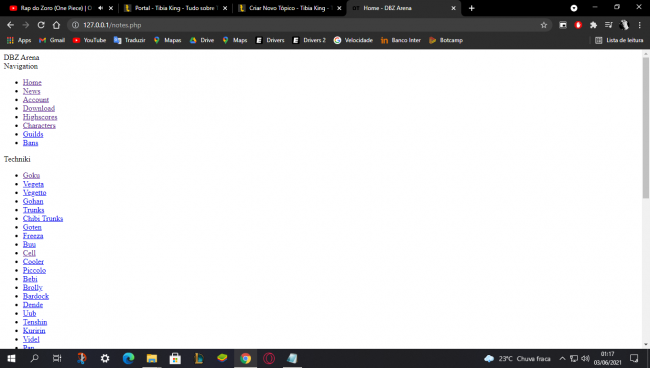This screenshot has width=650, height=368.
Task: Open the Goku techniki link
Action: tap(31, 175)
